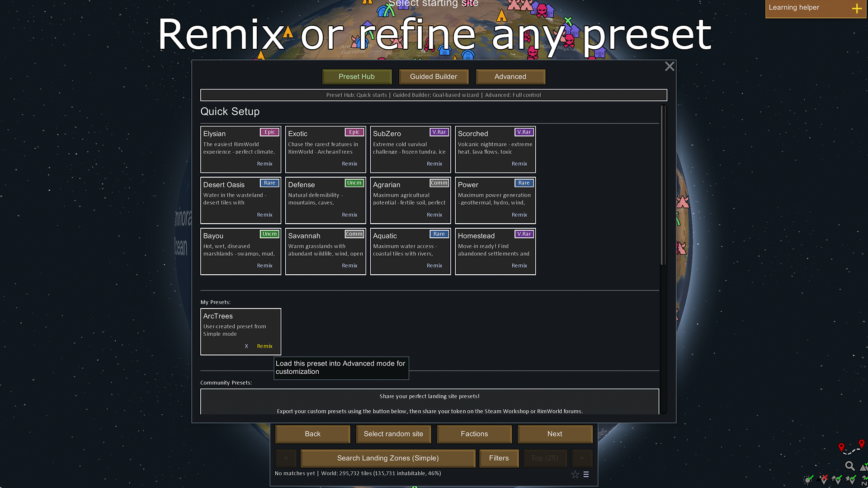Image resolution: width=868 pixels, height=488 pixels.
Task: Open the Factions button
Action: coord(474,434)
